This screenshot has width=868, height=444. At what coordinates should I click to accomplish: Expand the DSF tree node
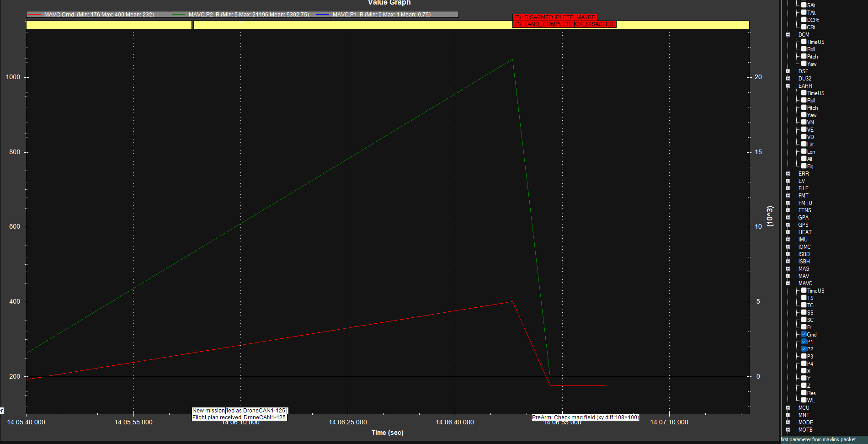pyautogui.click(x=788, y=71)
